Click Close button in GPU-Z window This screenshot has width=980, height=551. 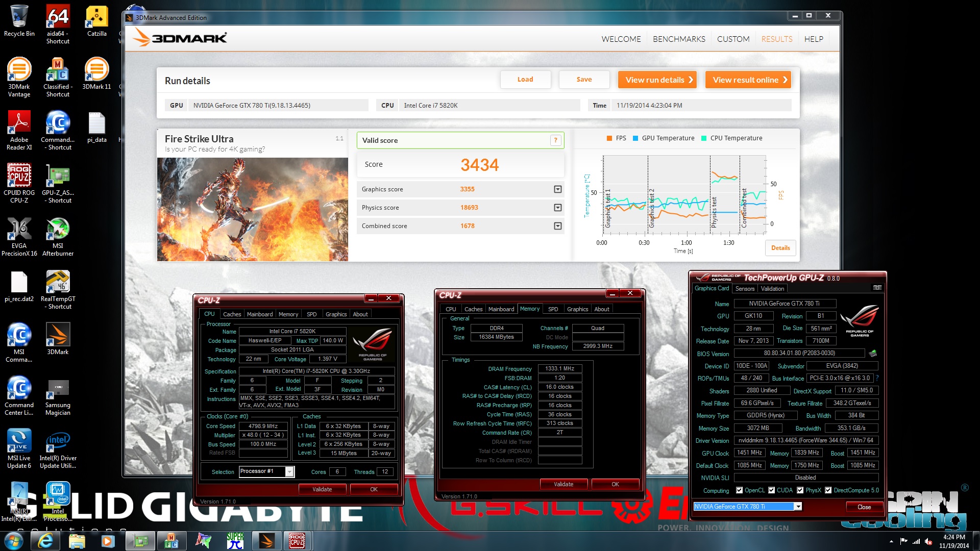864,507
